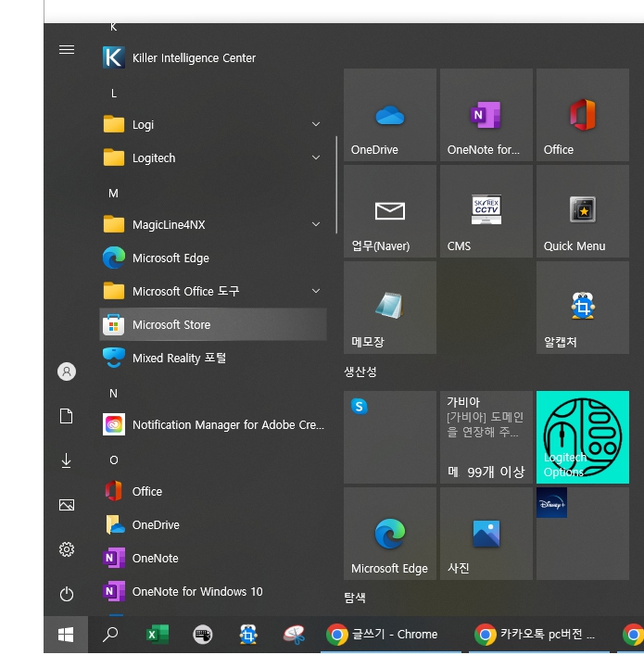Open the Logitech Options tile
Viewport: 644px width, 655px height.
click(x=583, y=437)
